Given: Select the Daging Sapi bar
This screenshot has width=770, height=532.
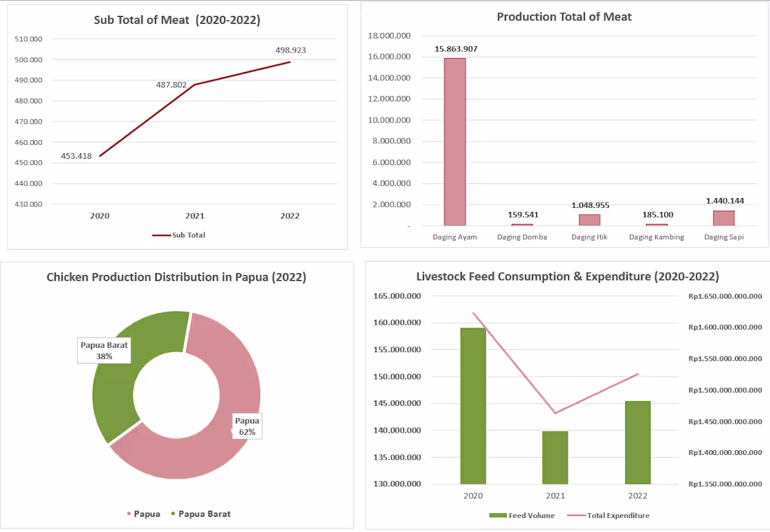Looking at the screenshot, I should [x=724, y=218].
